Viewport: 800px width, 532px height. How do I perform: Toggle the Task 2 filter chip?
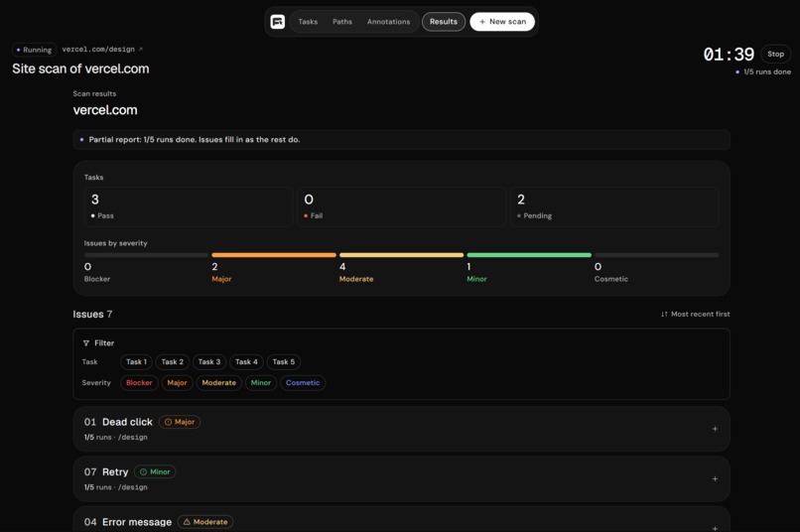coord(172,361)
